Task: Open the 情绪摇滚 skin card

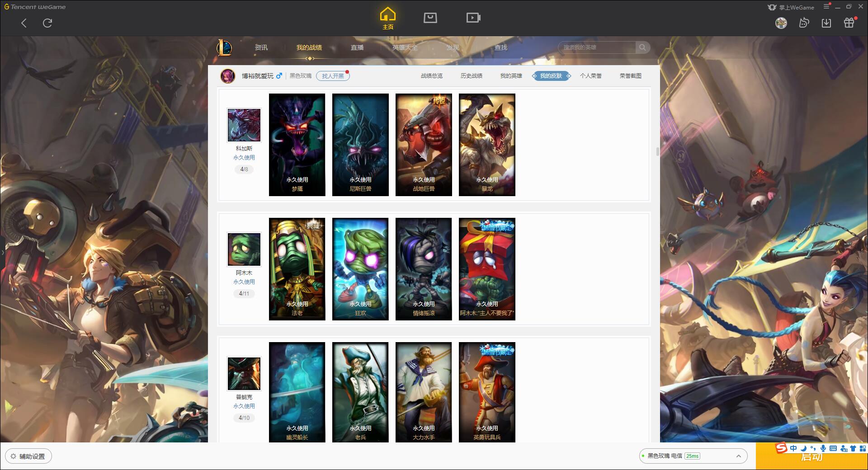Action: [424, 269]
